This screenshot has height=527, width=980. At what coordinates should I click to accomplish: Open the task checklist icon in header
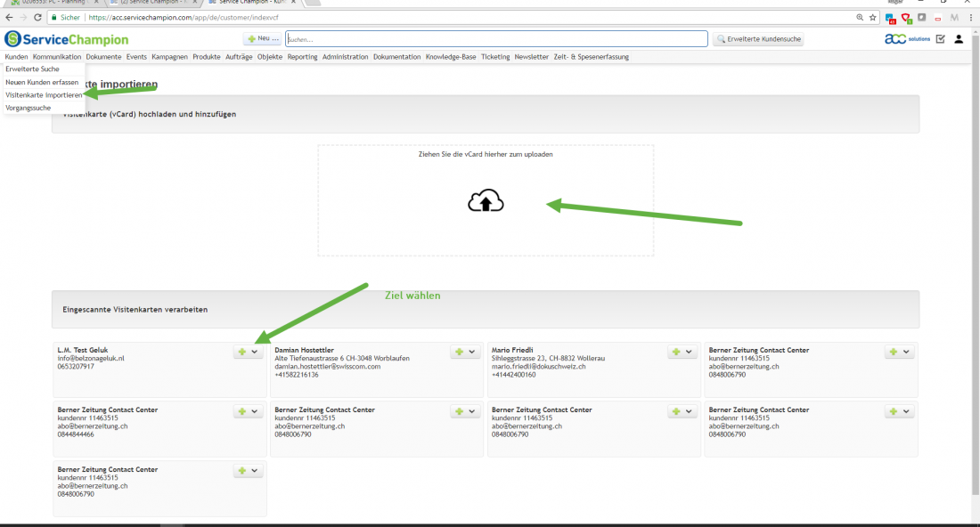tap(941, 39)
